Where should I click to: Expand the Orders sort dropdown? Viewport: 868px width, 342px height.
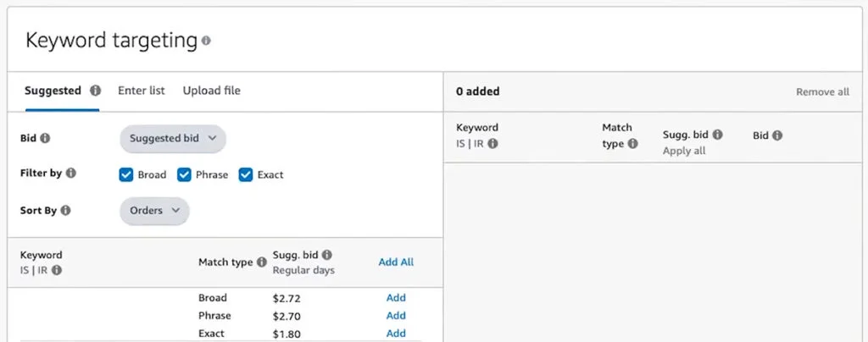[154, 210]
